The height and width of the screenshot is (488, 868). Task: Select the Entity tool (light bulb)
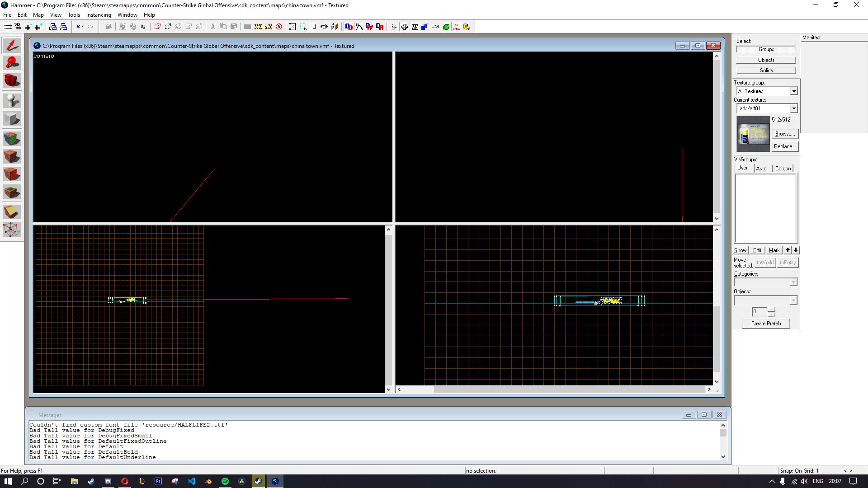(x=12, y=100)
